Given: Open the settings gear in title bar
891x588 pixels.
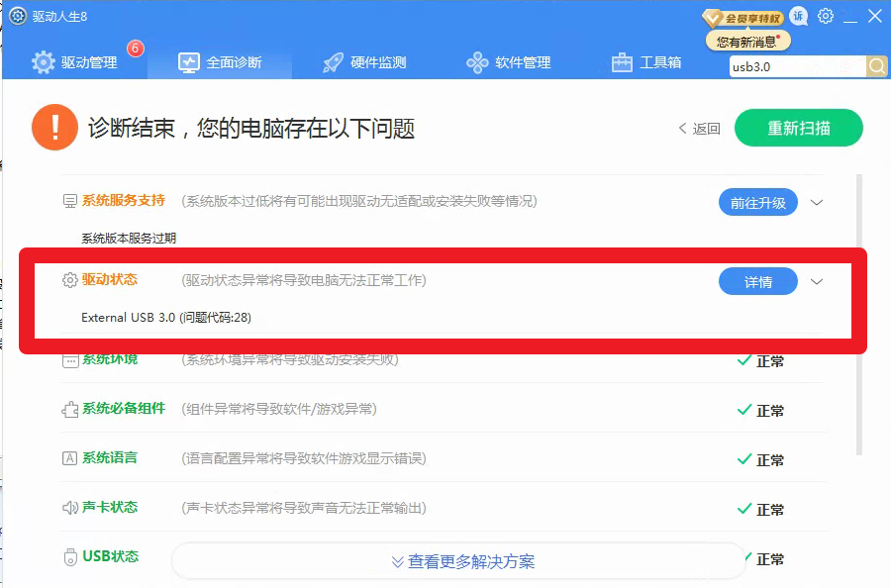Looking at the screenshot, I should click(x=826, y=16).
